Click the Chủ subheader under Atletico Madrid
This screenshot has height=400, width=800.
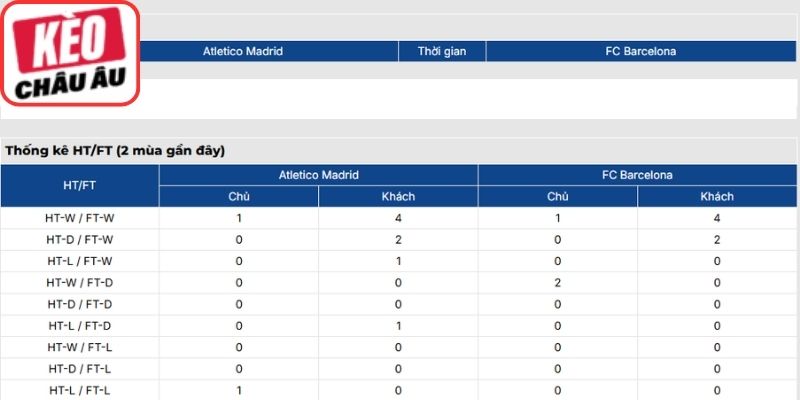239,196
